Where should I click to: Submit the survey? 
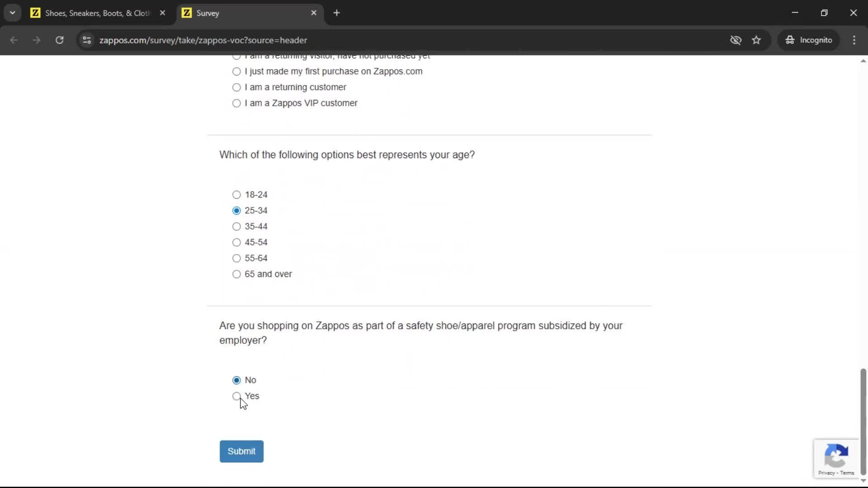coord(241,451)
